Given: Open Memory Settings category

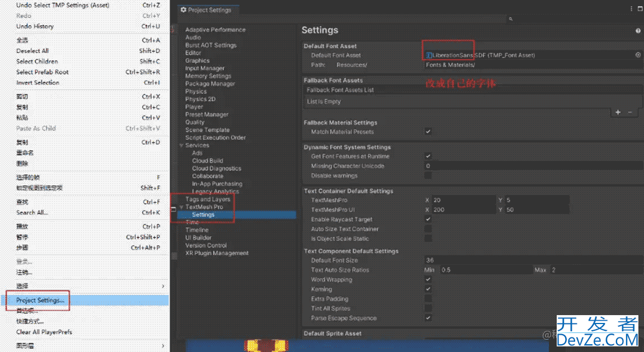Looking at the screenshot, I should 208,76.
